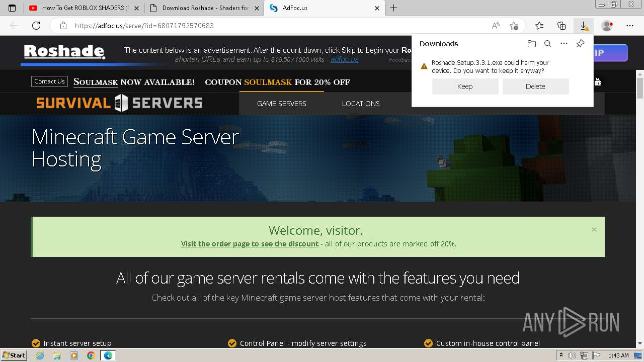
Task: Open media player taskbar icon
Action: pos(74,355)
